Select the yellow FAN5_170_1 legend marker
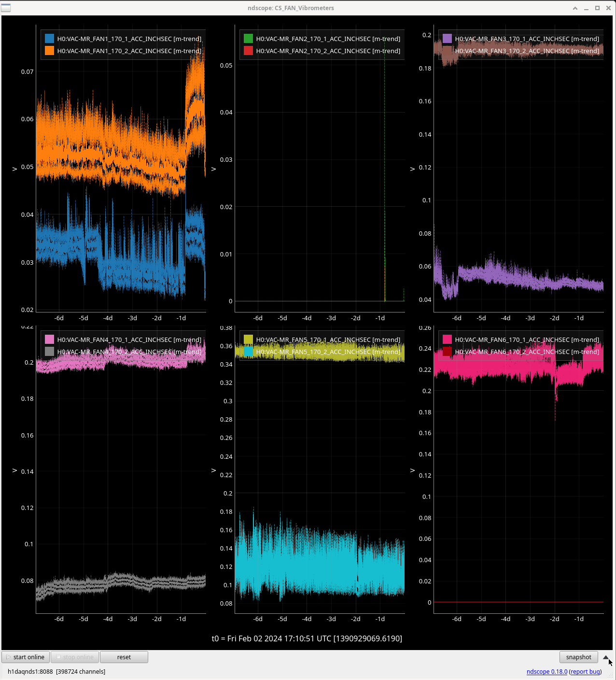Screen dimensions: 616x680 click(248, 340)
